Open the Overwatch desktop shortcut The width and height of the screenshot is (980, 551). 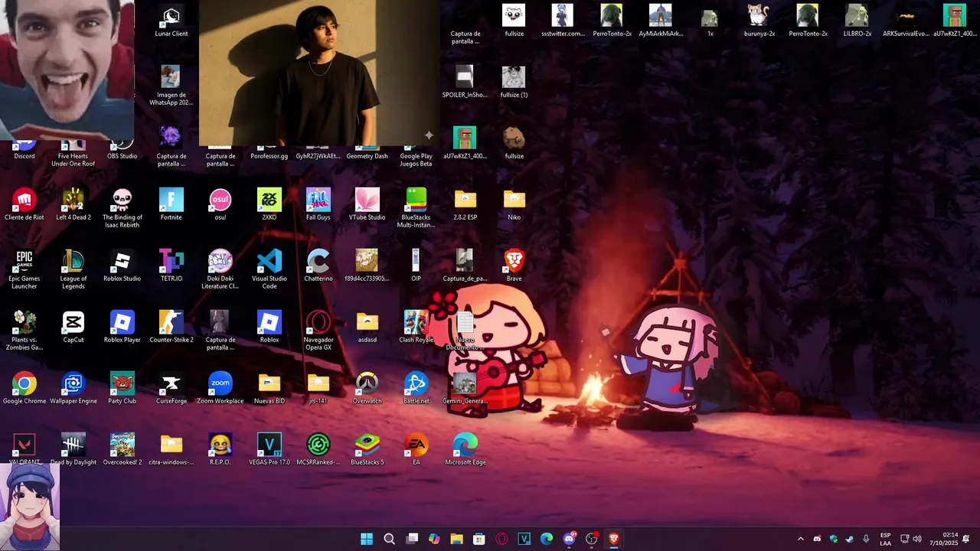367,389
